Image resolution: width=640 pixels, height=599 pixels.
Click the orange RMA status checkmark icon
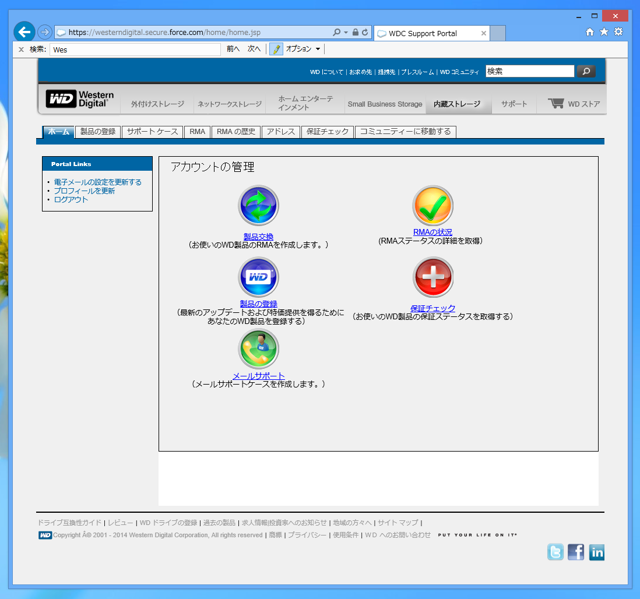tap(433, 205)
